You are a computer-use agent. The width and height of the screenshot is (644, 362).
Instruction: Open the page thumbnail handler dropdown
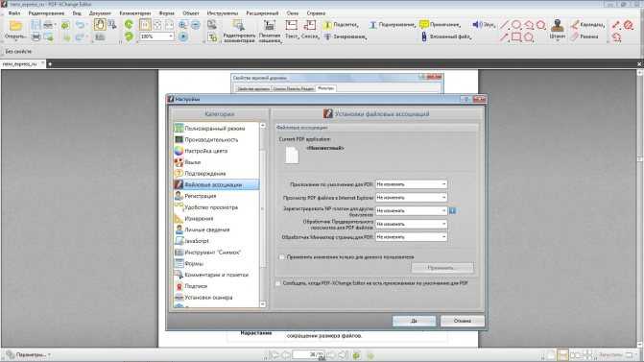411,237
